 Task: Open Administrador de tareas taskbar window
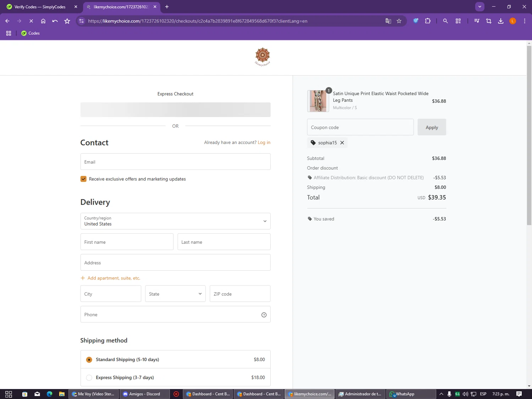(360, 394)
